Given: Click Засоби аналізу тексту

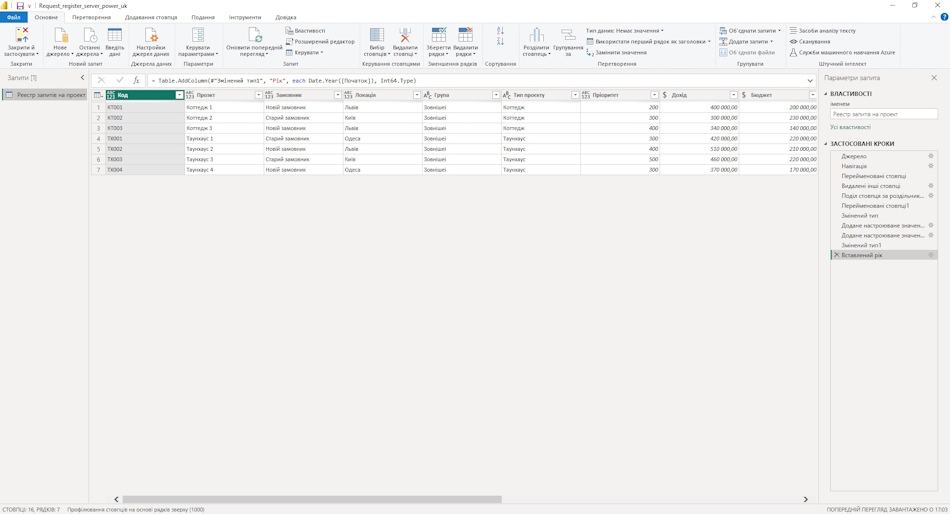Looking at the screenshot, I should [822, 30].
